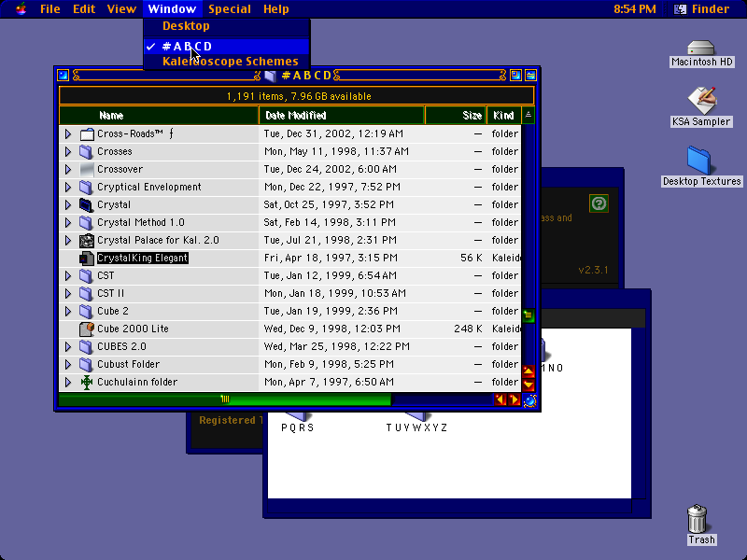Sort the list by Name column

(x=159, y=115)
